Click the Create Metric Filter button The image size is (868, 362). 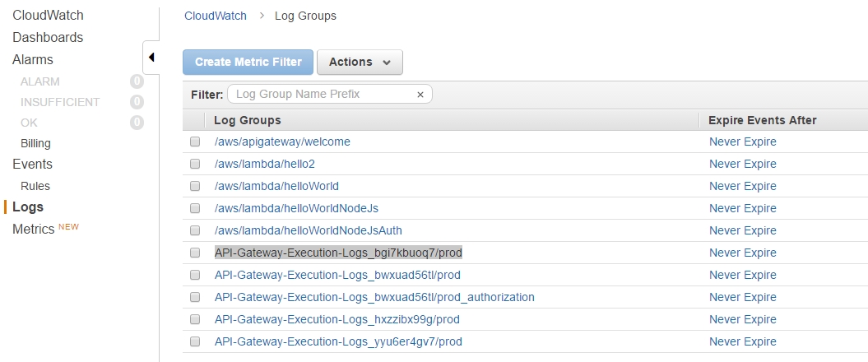(248, 62)
